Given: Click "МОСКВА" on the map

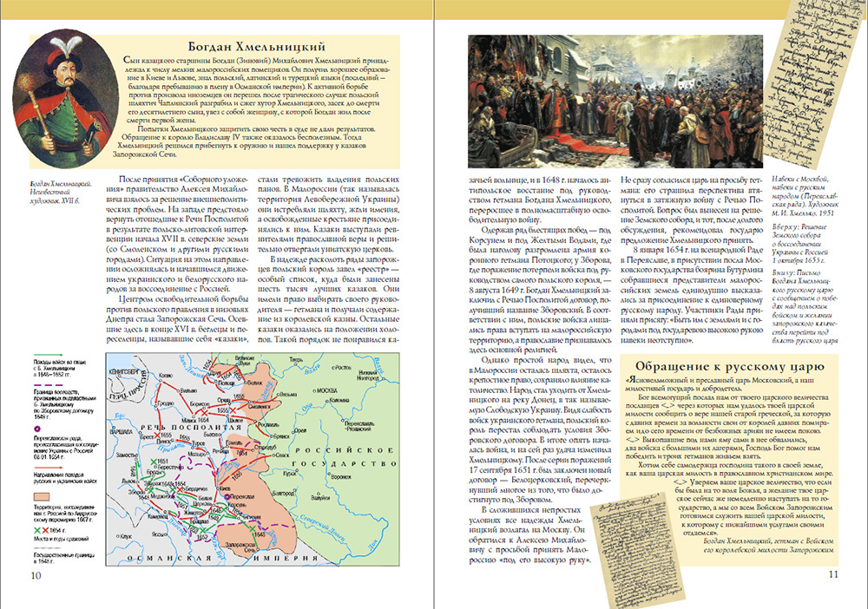Looking at the screenshot, I should 326,390.
